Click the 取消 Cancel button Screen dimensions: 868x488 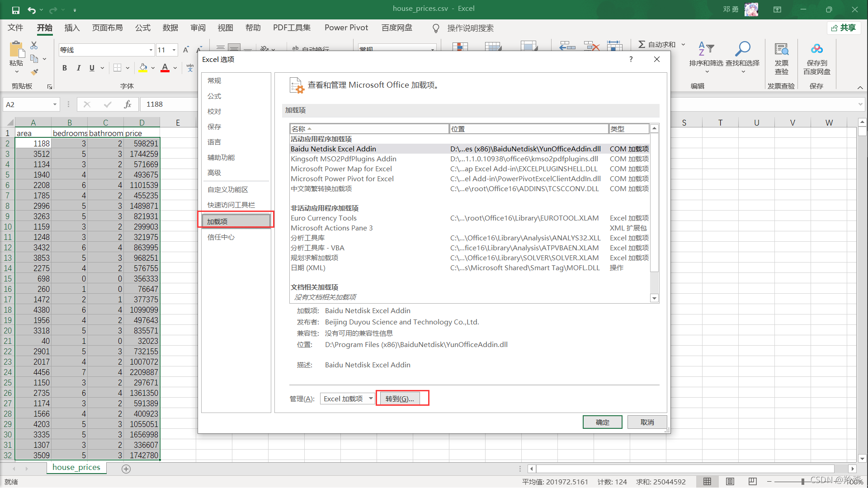(647, 422)
